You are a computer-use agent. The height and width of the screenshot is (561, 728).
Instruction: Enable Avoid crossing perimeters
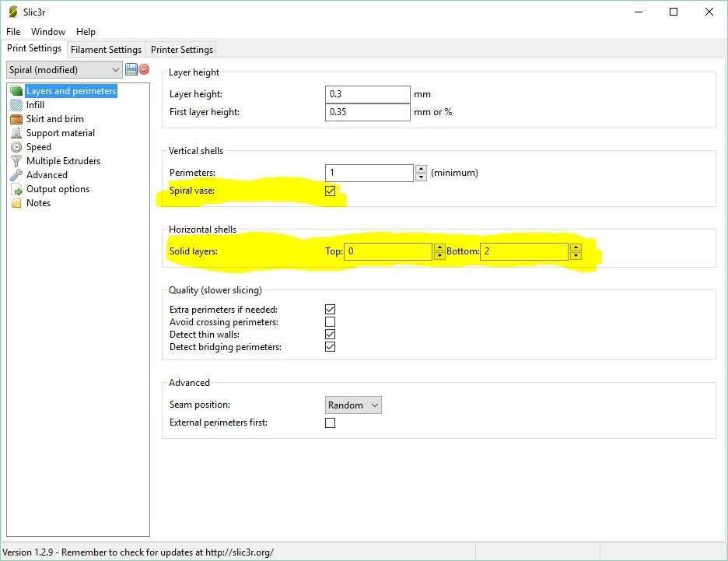tap(330, 322)
